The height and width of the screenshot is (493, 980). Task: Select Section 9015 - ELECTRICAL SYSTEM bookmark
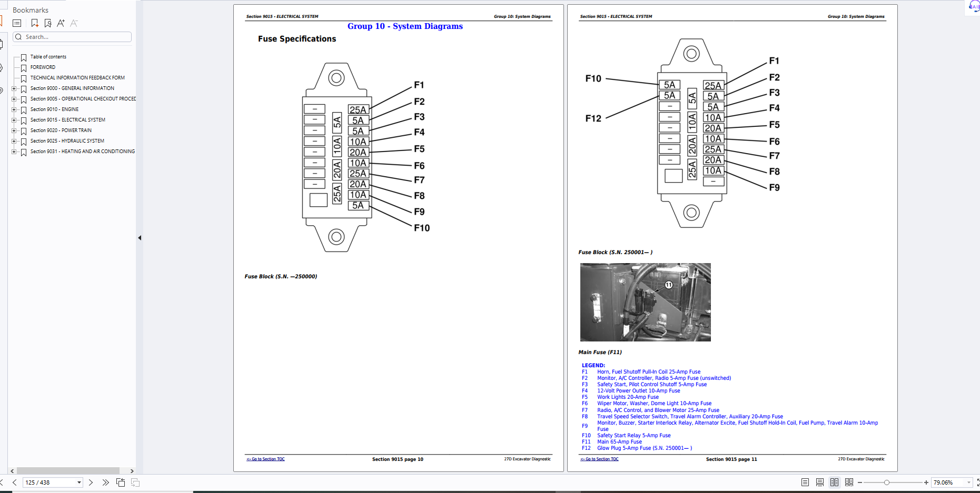[68, 120]
